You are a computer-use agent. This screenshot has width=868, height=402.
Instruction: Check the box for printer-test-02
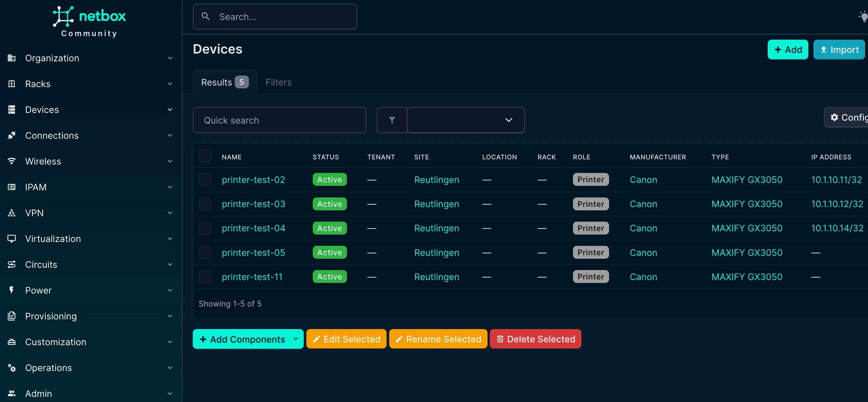[205, 179]
